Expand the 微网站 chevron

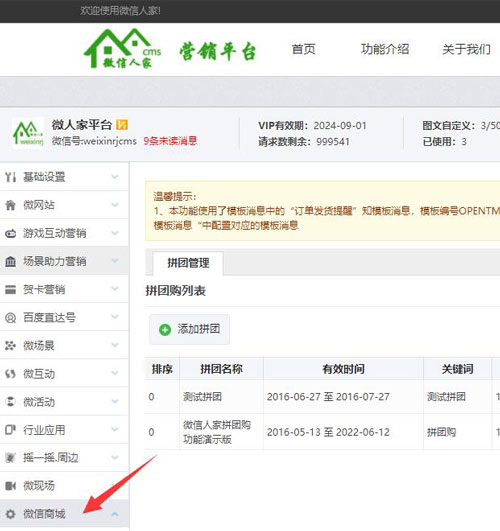tap(115, 205)
